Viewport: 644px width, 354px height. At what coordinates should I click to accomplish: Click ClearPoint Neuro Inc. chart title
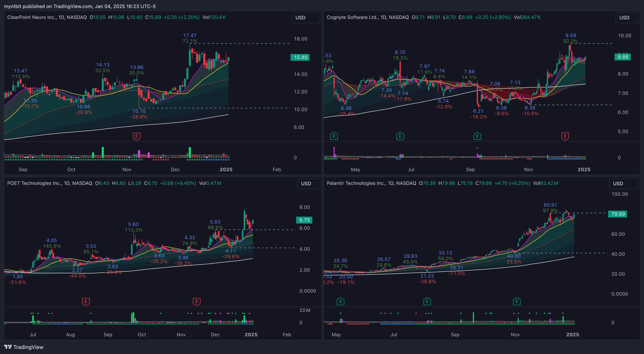(x=47, y=17)
